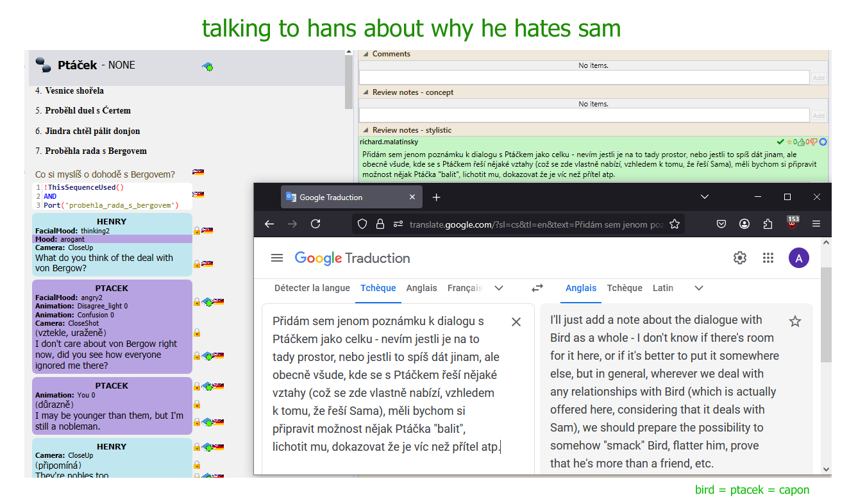Open browser tab list dropdown arrow
849x504 pixels.
pyautogui.click(x=704, y=197)
